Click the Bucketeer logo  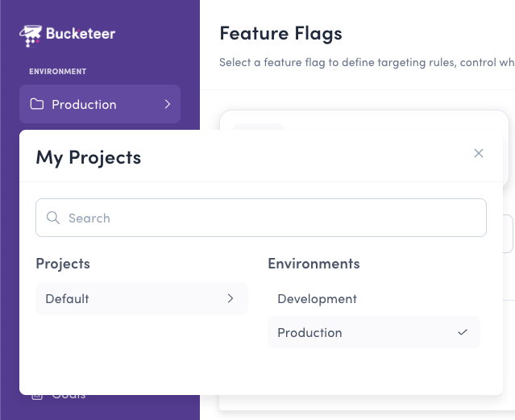[x=68, y=35]
